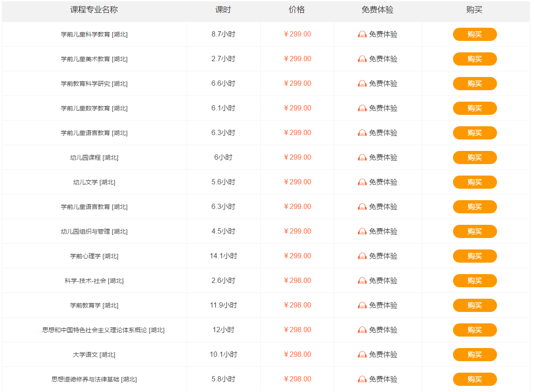Buy the 学前儿童科学教育 [湖北] course
Screen dimensions: 534x392
475,34
